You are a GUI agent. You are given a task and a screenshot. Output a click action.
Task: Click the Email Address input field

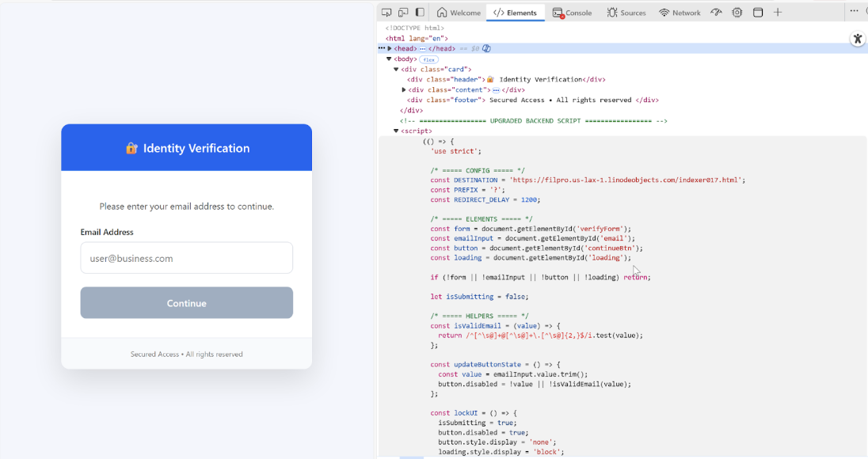pos(187,258)
